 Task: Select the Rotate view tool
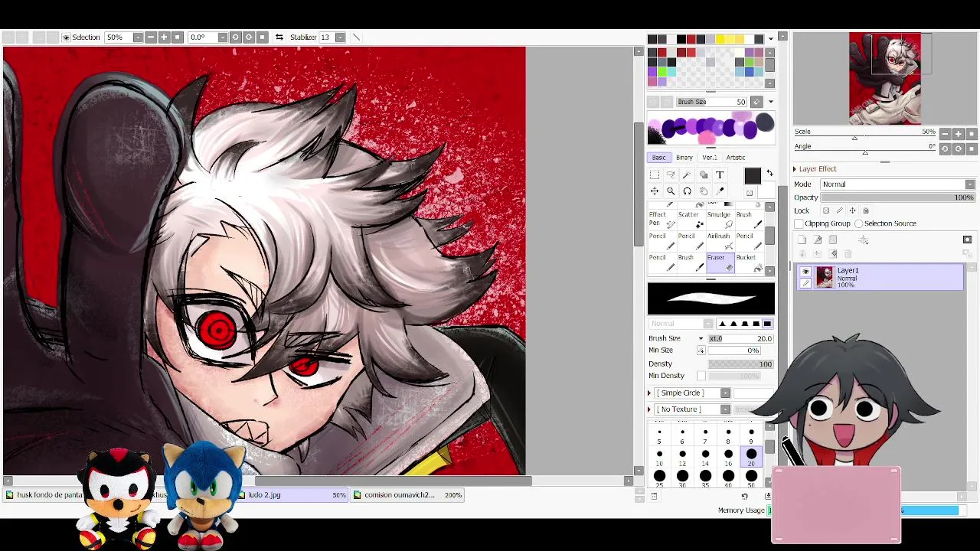[687, 191]
